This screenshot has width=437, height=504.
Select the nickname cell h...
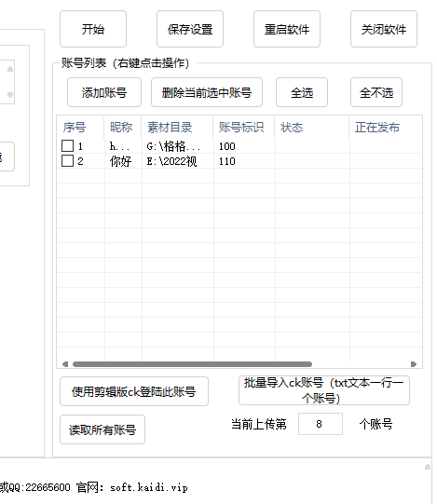point(119,146)
